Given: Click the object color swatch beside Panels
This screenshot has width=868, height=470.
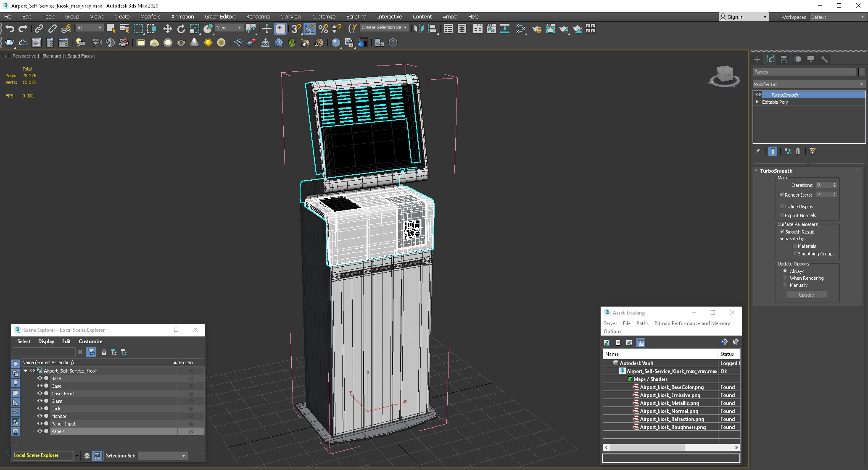Looking at the screenshot, I should [x=861, y=72].
